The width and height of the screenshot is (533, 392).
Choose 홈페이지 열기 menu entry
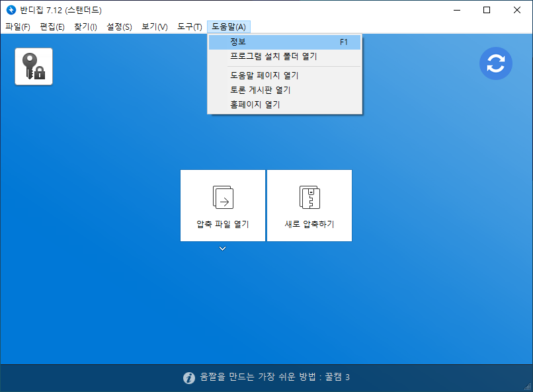click(x=284, y=104)
